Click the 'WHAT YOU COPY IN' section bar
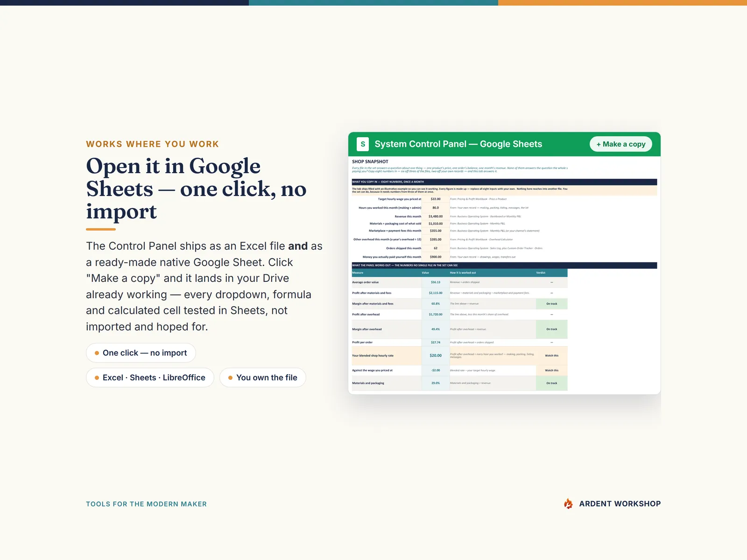This screenshot has width=747, height=560. click(x=504, y=182)
